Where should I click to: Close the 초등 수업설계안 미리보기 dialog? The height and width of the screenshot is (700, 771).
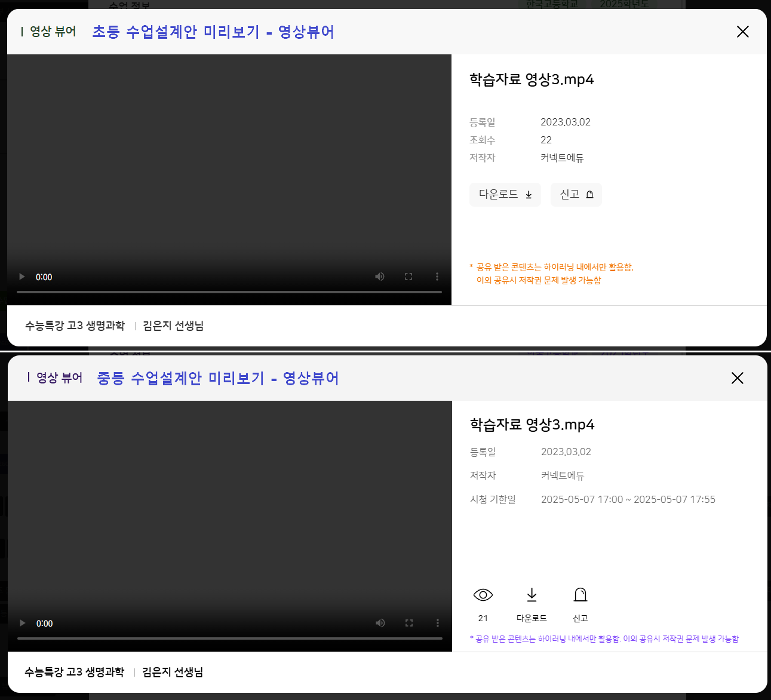[x=742, y=32]
